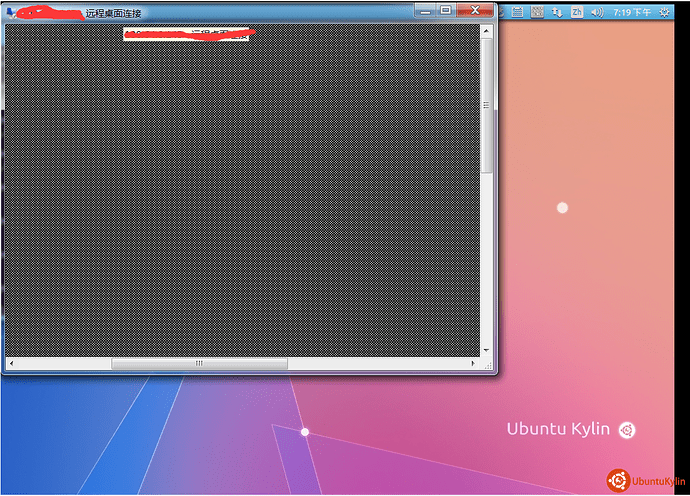Click the UbuntuKylin logo in bottom corner
The image size is (690, 496).
coord(645,481)
